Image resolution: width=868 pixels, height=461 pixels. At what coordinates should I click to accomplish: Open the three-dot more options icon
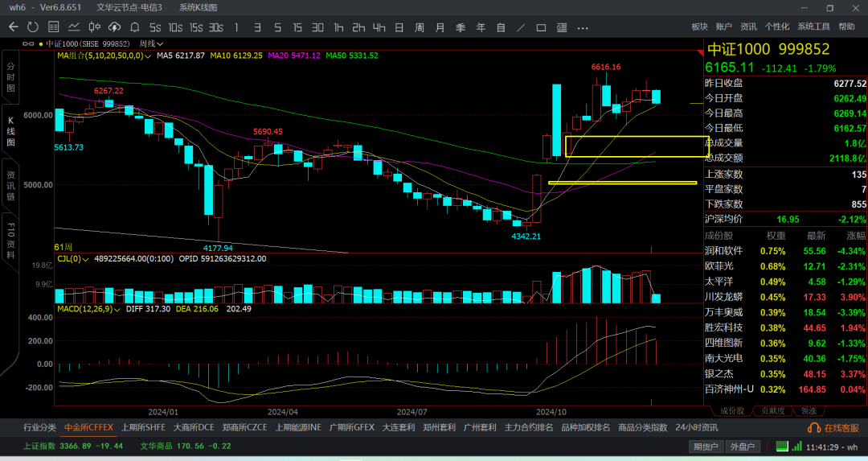583,27
